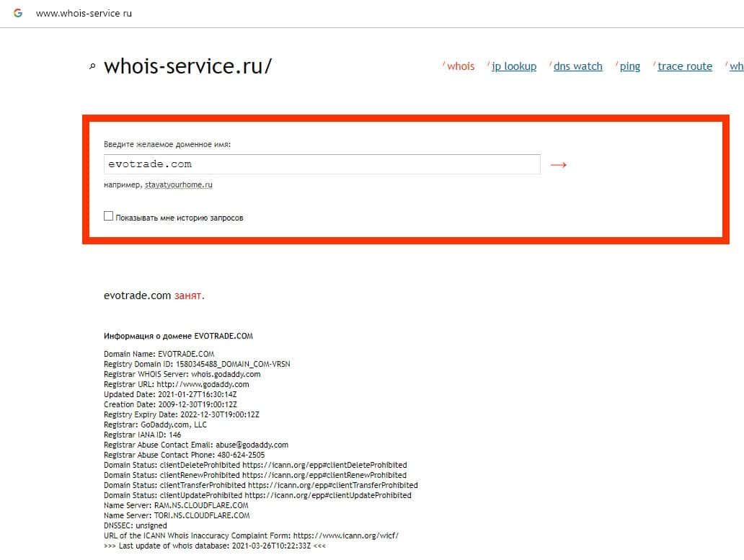Open the trace route tab
Viewport: 744px width, 560px height.
pos(685,66)
